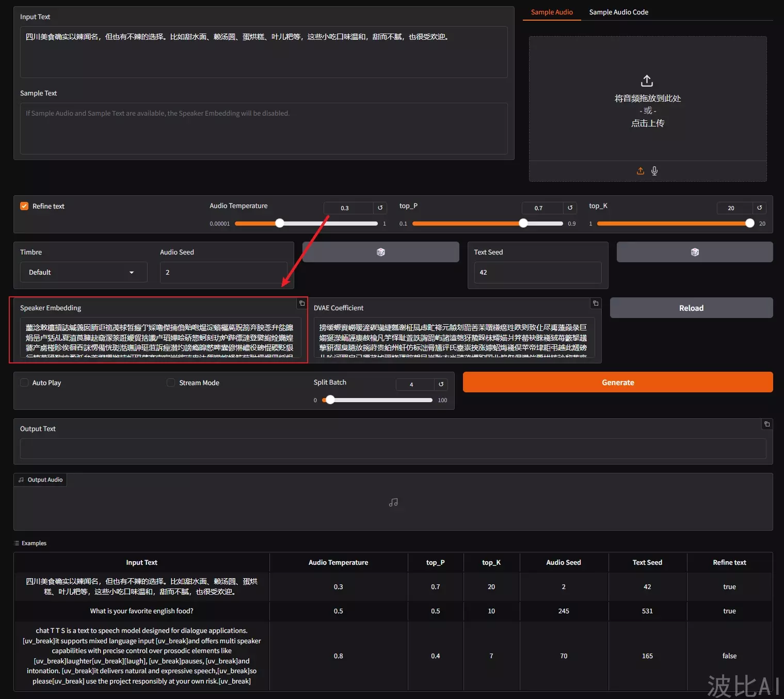This screenshot has height=699, width=784.
Task: Click Audio Seed value 245 in examples
Action: tap(564, 611)
